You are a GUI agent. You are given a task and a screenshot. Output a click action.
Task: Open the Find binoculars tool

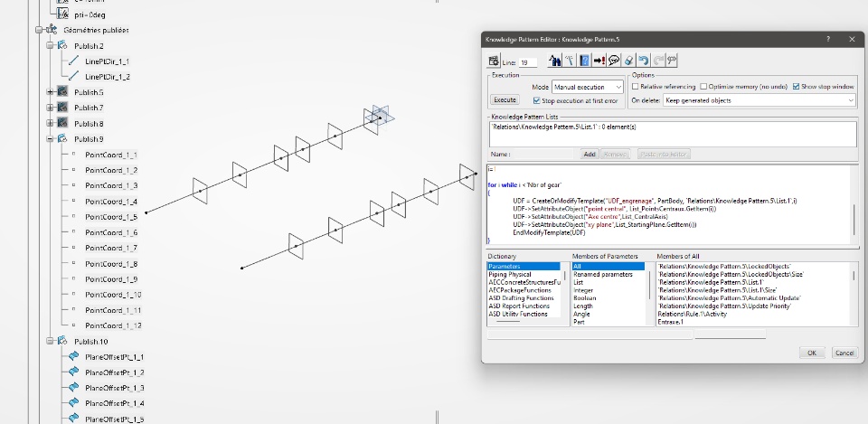tap(555, 61)
